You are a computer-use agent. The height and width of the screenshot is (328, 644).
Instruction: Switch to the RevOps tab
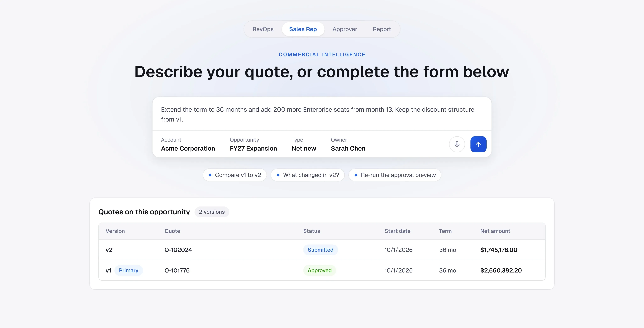(263, 29)
